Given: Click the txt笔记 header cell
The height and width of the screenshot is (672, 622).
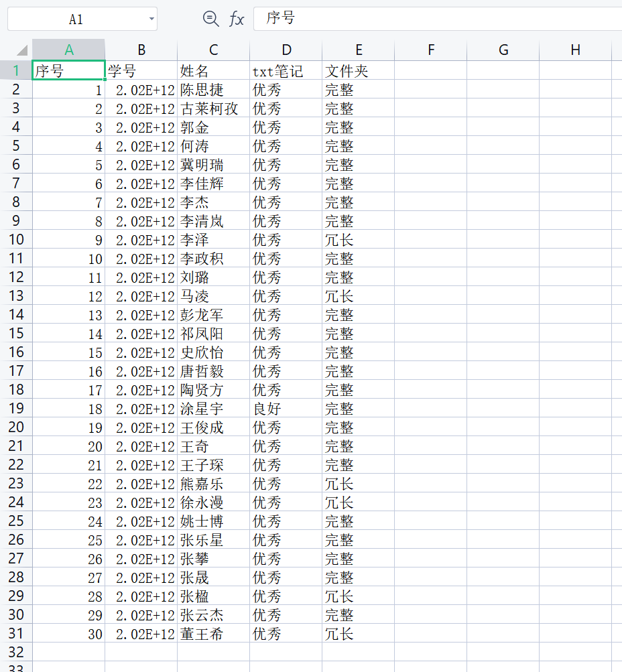Looking at the screenshot, I should (286, 70).
